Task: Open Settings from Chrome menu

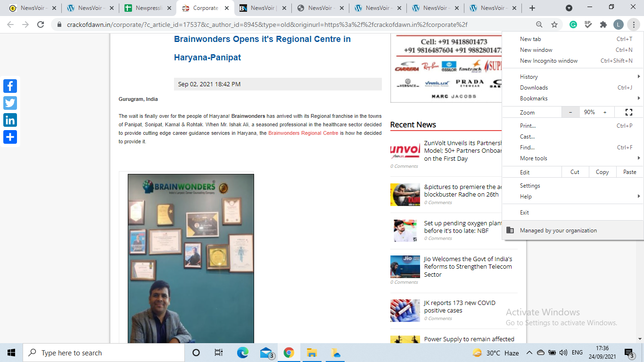Action: [572, 186]
